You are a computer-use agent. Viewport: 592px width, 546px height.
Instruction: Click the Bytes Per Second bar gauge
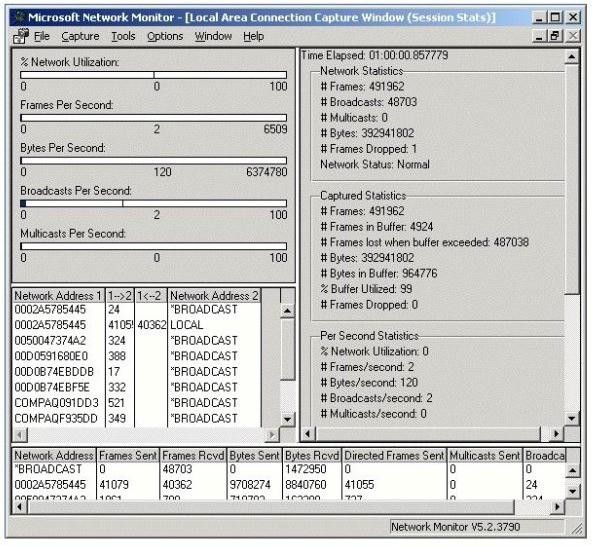point(153,161)
